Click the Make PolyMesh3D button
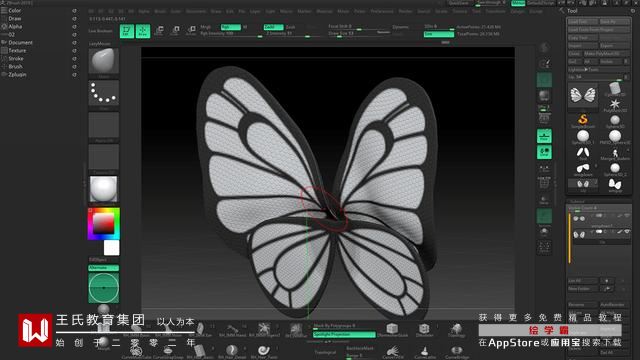This screenshot has width=640, height=360. pyautogui.click(x=607, y=53)
